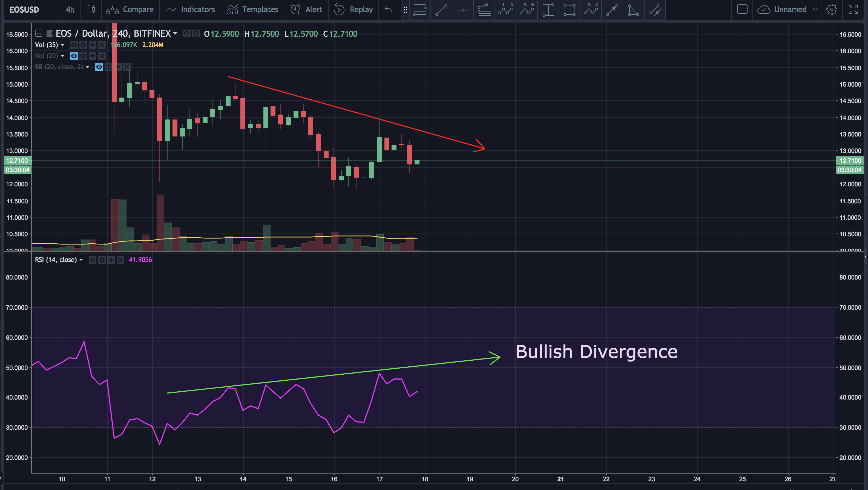Viewport: 868px width, 490px height.
Task: Expand the BB (20, close, 2) dropdown arrow
Action: click(x=88, y=67)
